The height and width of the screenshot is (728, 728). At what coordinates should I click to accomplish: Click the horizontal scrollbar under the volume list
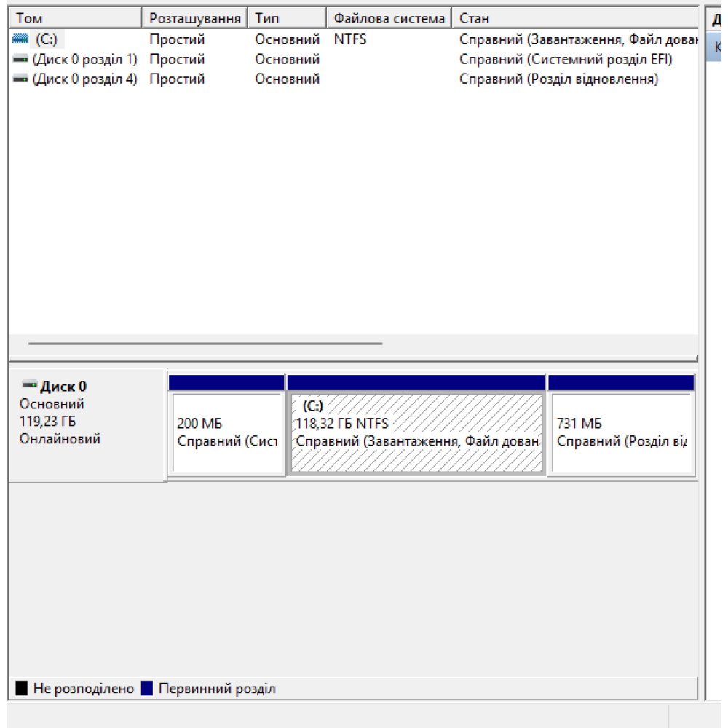coord(205,343)
